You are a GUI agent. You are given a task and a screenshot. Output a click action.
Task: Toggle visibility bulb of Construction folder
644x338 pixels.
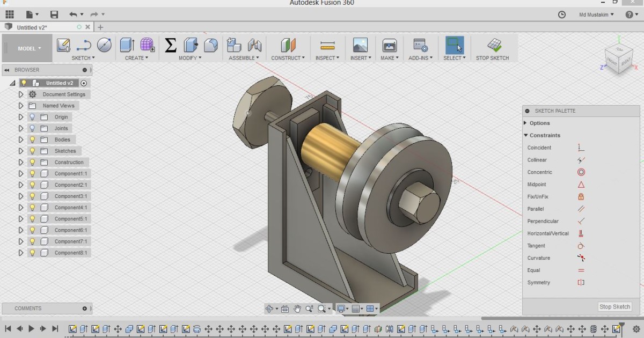[x=32, y=162]
